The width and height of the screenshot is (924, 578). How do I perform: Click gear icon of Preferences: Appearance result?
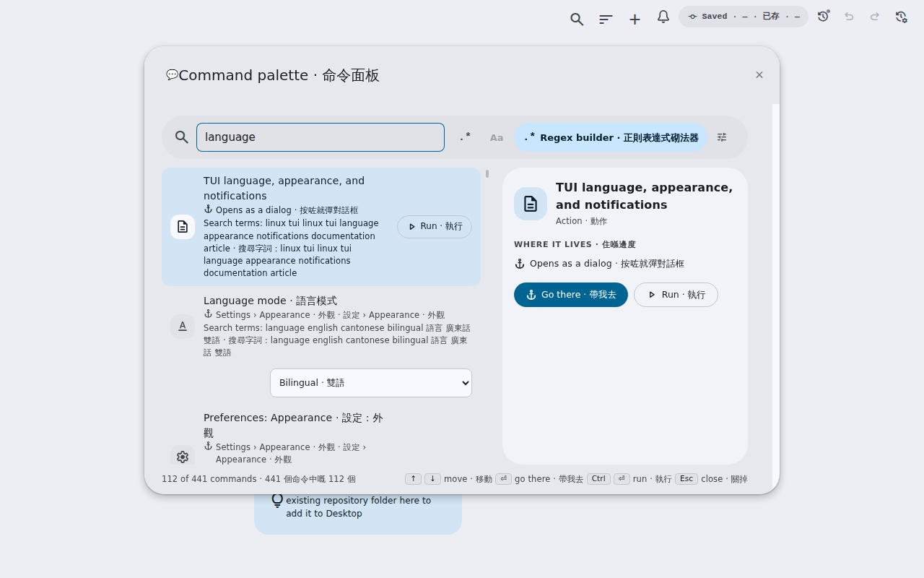click(183, 457)
